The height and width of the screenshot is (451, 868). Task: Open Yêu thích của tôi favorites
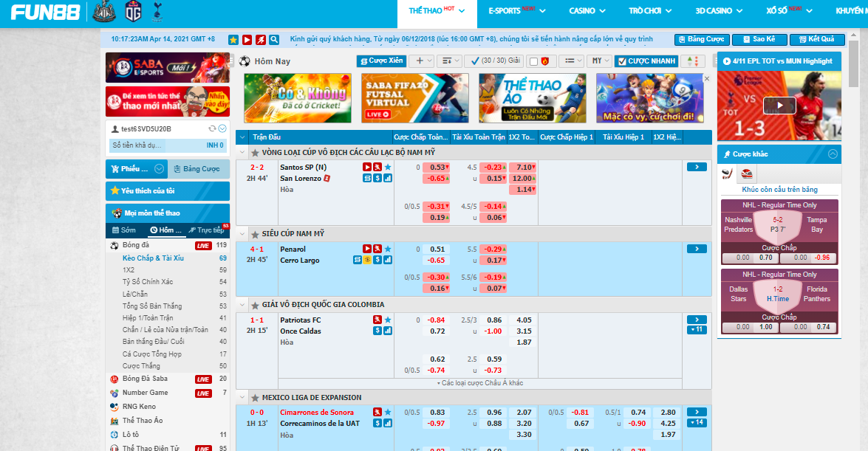pyautogui.click(x=168, y=191)
